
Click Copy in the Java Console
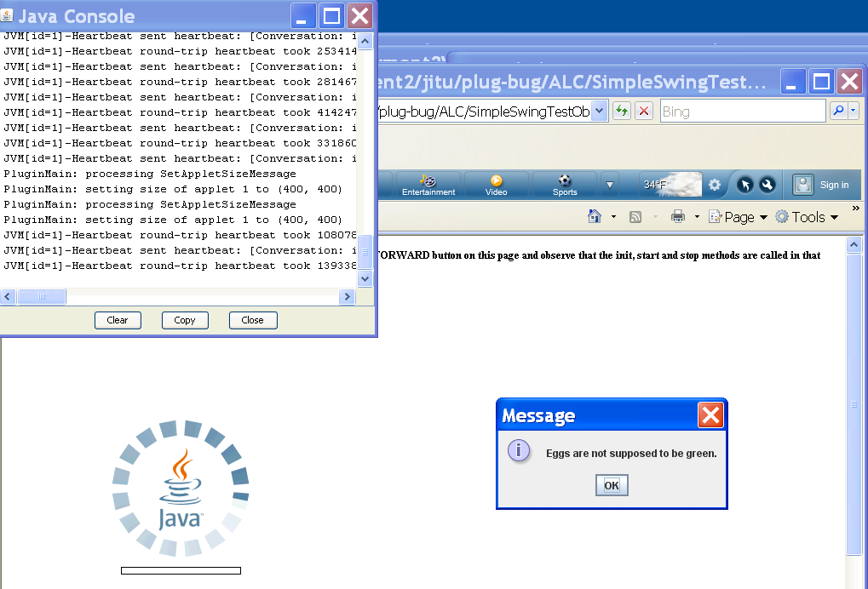pos(185,320)
